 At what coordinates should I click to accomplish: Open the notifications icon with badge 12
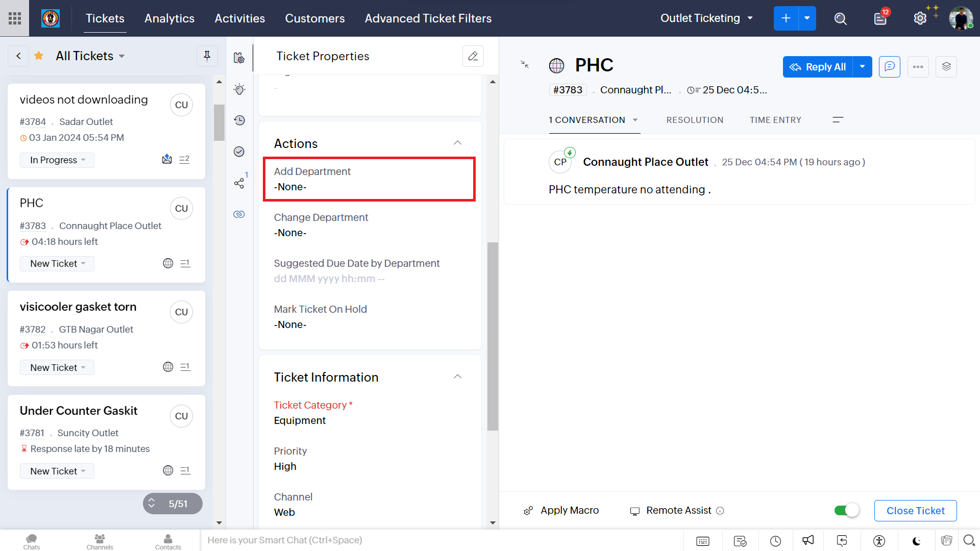coord(880,19)
